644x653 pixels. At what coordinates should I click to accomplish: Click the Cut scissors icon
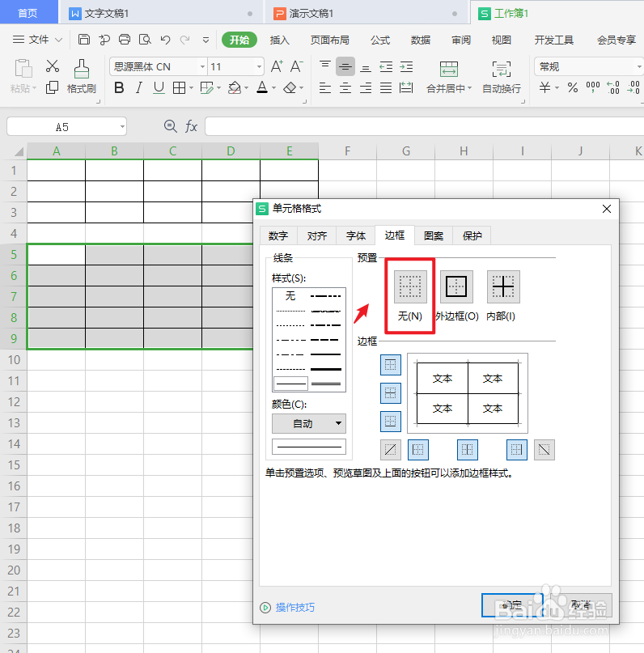coord(53,66)
